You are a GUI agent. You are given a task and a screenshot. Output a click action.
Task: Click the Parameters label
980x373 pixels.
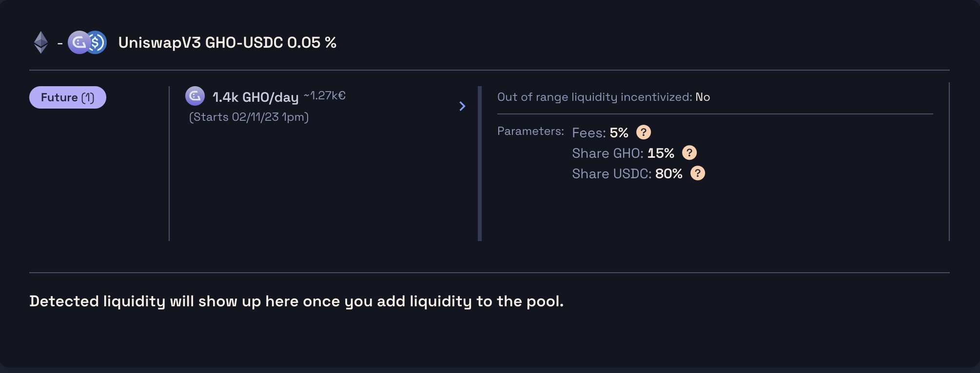point(530,131)
